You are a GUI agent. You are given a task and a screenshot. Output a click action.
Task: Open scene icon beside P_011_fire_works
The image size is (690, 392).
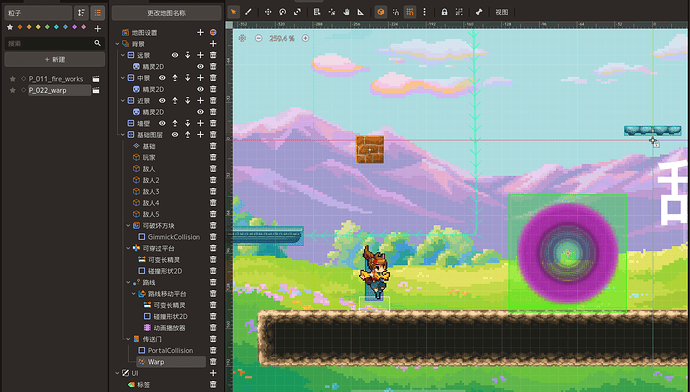click(96, 79)
